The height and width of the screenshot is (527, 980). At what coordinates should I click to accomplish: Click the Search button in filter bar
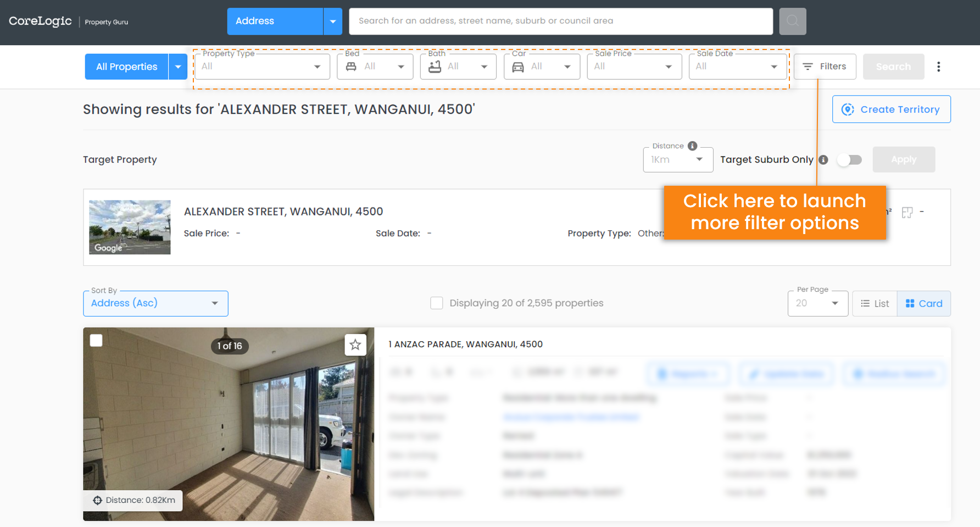point(893,66)
